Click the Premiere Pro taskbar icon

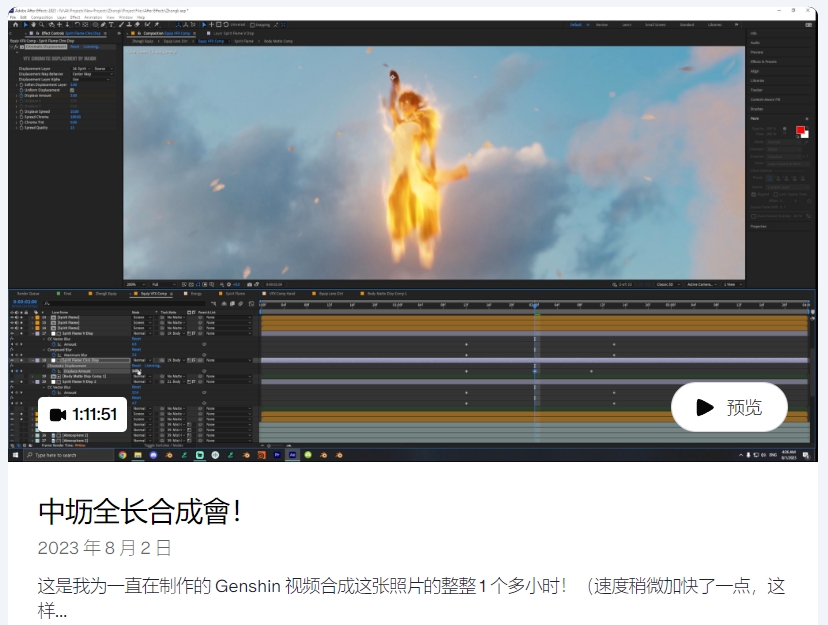pyautogui.click(x=277, y=455)
